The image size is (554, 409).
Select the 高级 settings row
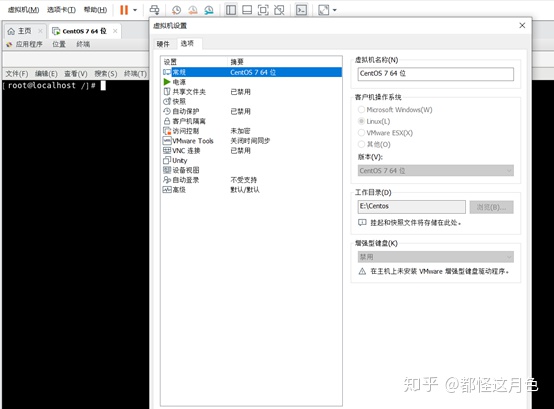click(252, 190)
